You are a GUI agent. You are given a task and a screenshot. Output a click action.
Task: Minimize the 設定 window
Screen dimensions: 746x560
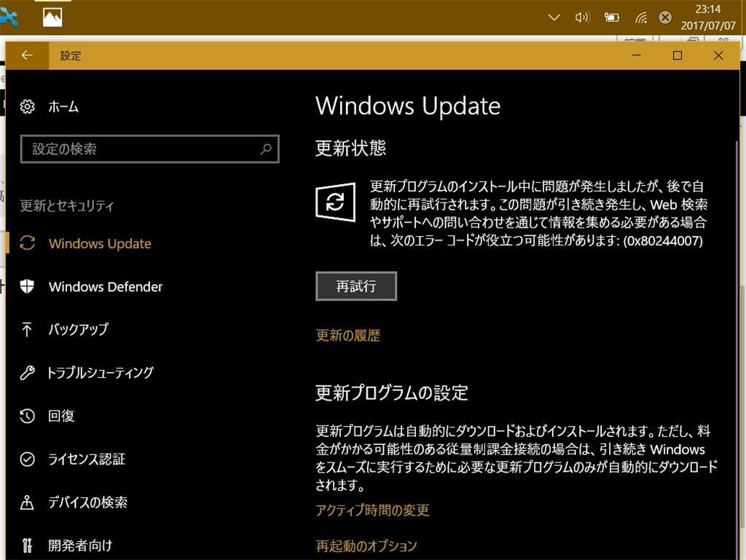pos(636,55)
